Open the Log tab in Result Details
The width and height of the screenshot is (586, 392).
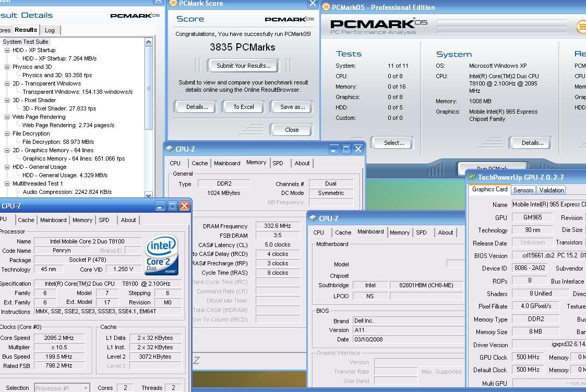(50, 30)
